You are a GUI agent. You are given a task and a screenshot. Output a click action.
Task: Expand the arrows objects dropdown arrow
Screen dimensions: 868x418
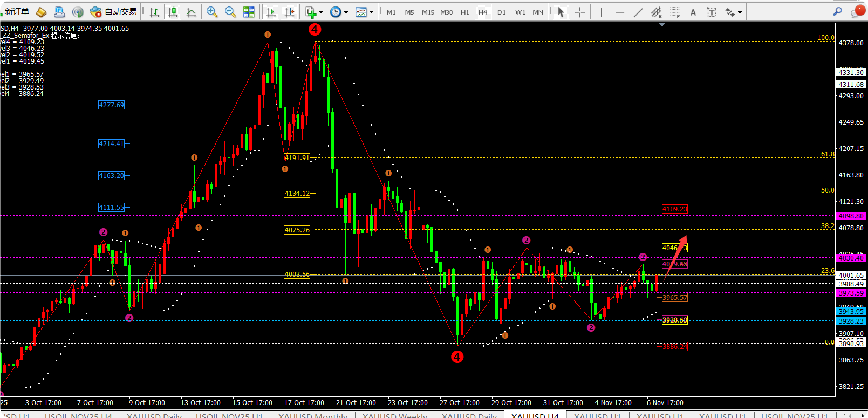[740, 12]
